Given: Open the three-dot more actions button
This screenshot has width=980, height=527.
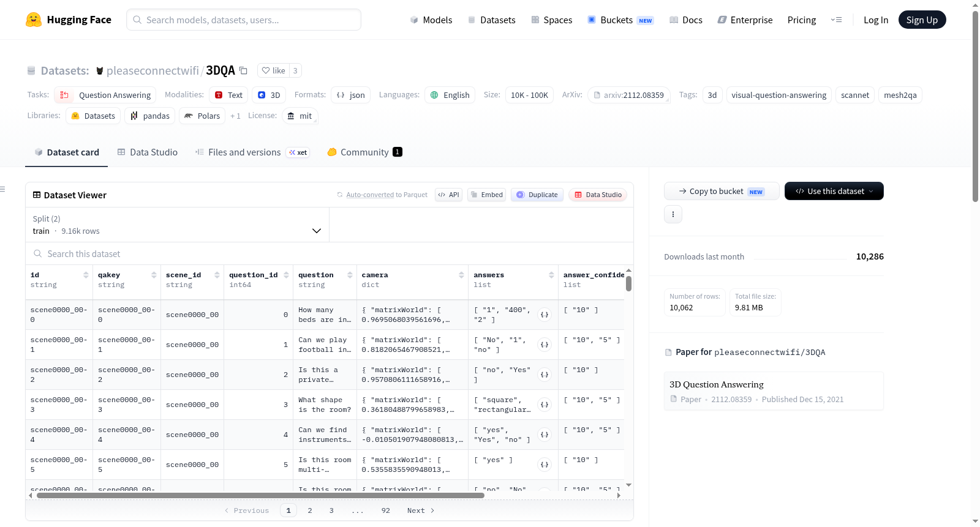Looking at the screenshot, I should coord(673,214).
